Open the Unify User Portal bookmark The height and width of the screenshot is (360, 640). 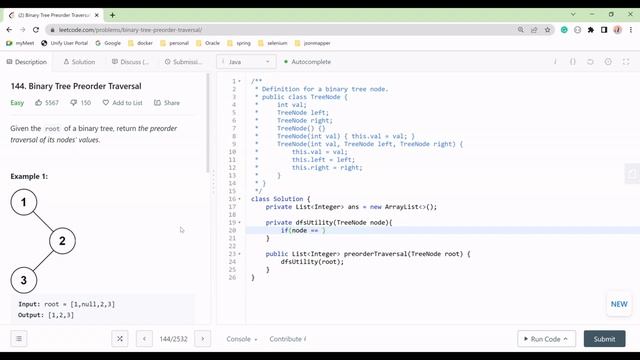64,43
